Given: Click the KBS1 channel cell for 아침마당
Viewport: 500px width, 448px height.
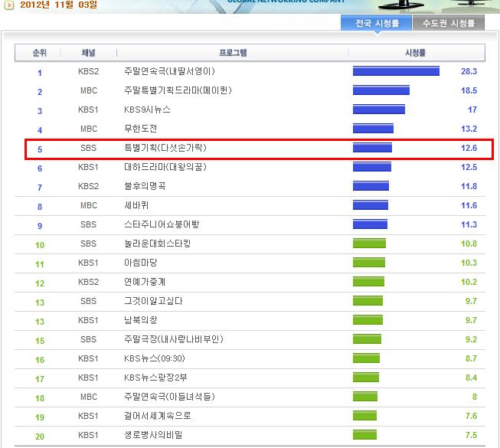Looking at the screenshot, I should click(88, 263).
